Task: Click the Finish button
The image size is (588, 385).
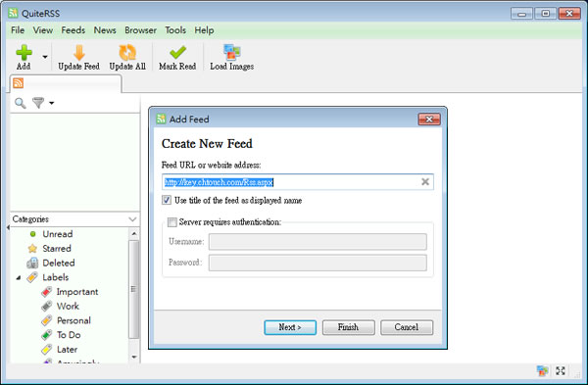Action: coord(348,327)
